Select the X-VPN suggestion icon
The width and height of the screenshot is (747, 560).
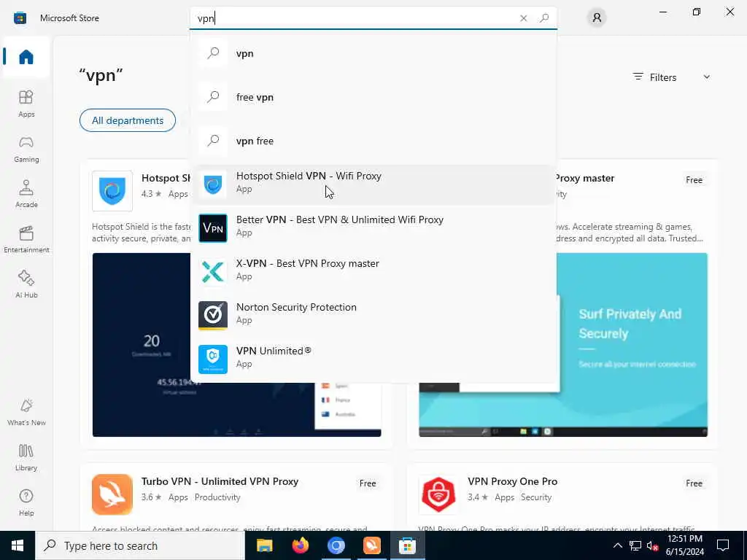coord(212,271)
